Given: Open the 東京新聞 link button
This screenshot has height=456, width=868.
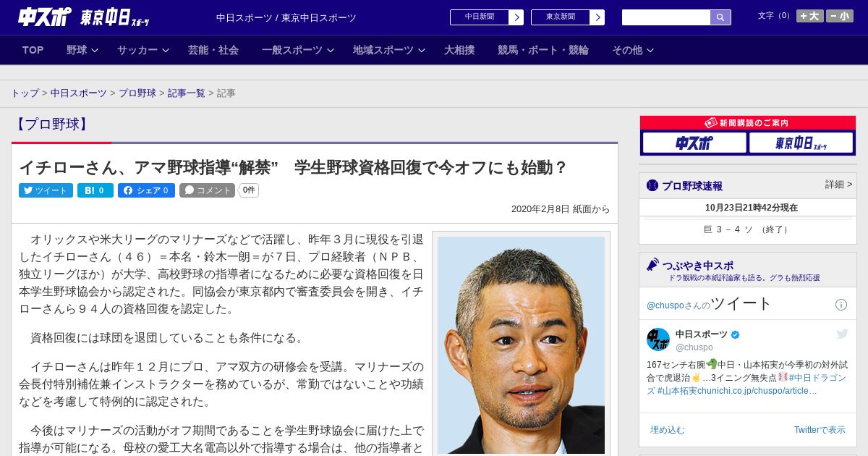Looking at the screenshot, I should (x=561, y=17).
